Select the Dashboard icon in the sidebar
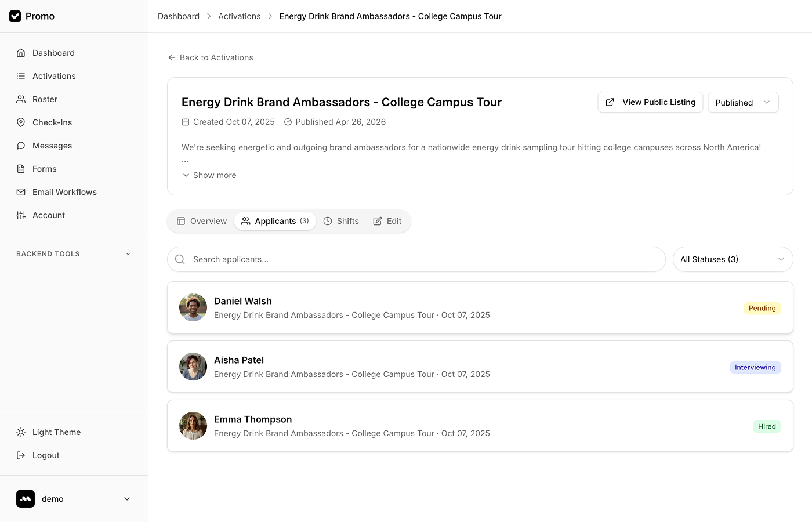This screenshot has height=522, width=812. tap(21, 53)
